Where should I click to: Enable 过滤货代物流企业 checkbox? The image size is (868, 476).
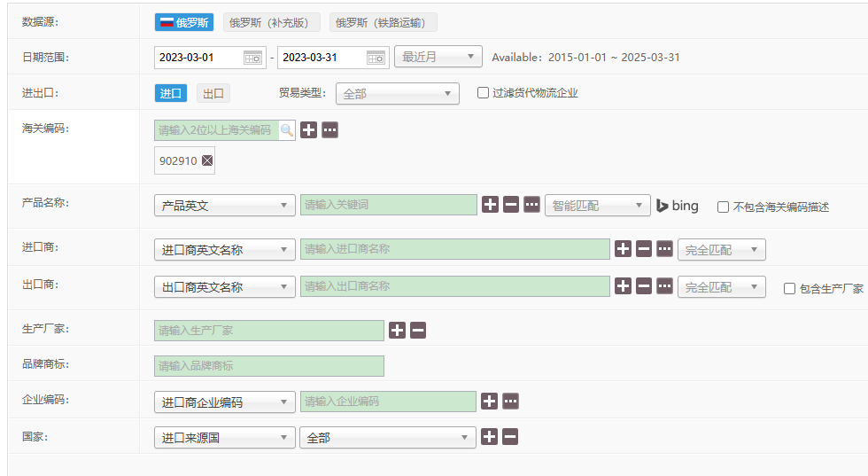click(483, 92)
